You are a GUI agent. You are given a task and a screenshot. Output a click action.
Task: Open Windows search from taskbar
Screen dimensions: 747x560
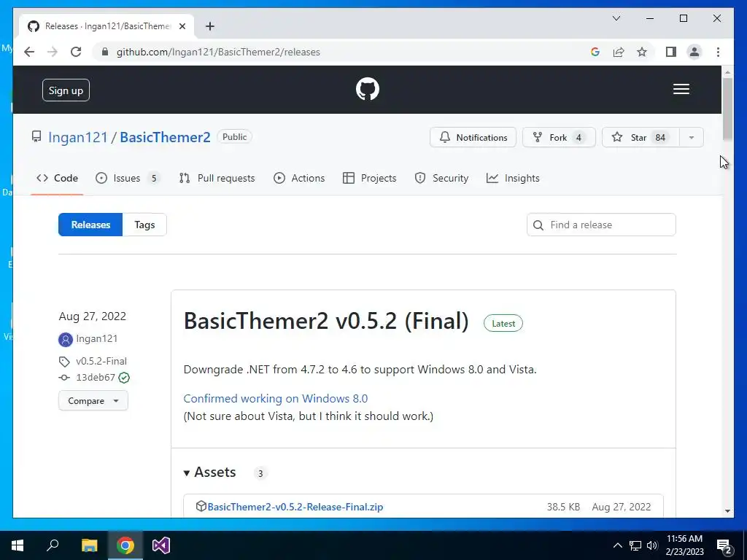53,545
